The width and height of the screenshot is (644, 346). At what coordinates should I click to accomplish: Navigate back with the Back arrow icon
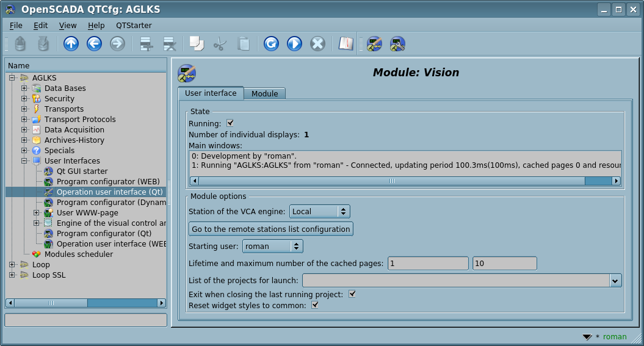point(94,43)
